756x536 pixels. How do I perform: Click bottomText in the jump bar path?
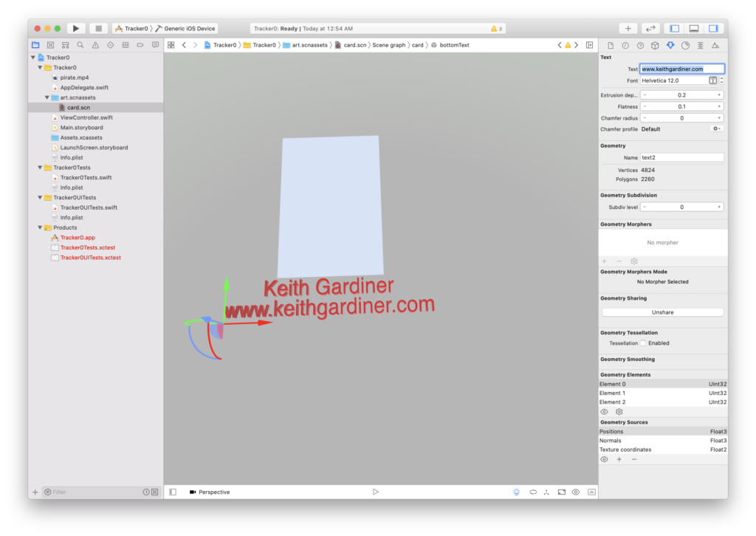453,45
